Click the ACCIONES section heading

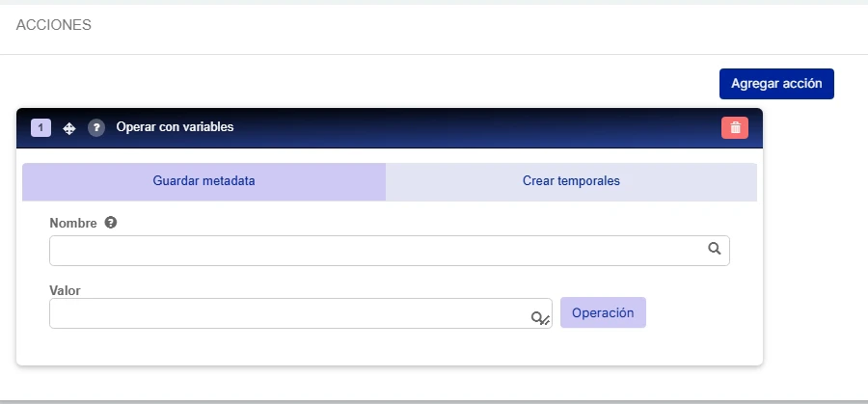[x=54, y=25]
